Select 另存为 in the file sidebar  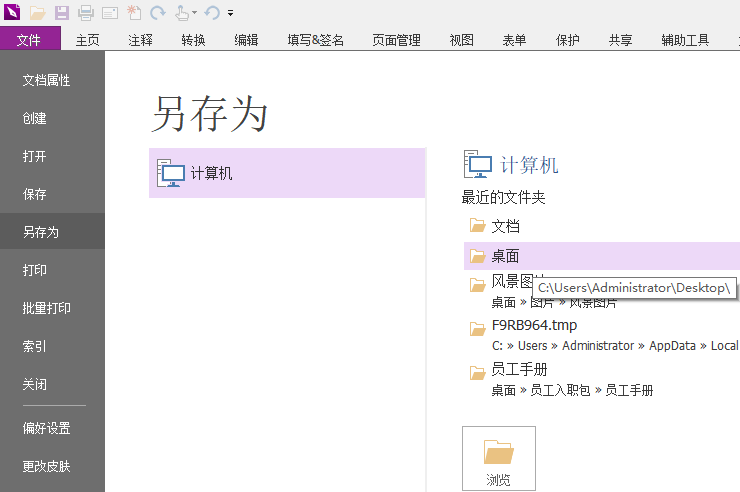tap(52, 231)
